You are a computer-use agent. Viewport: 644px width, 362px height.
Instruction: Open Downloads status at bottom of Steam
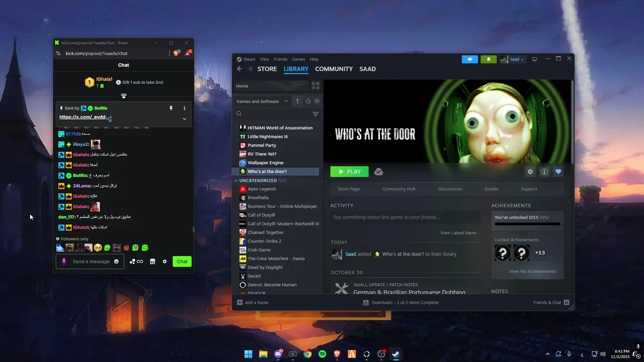401,303
